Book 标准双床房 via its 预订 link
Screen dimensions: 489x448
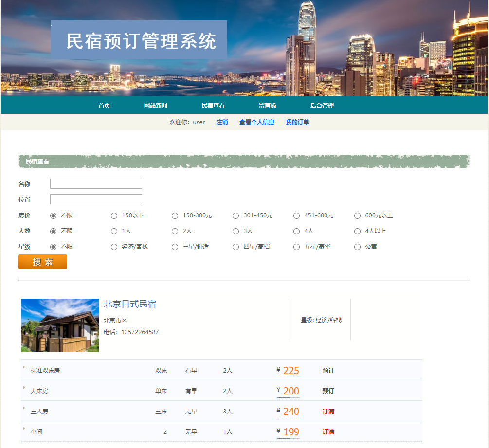click(x=328, y=371)
